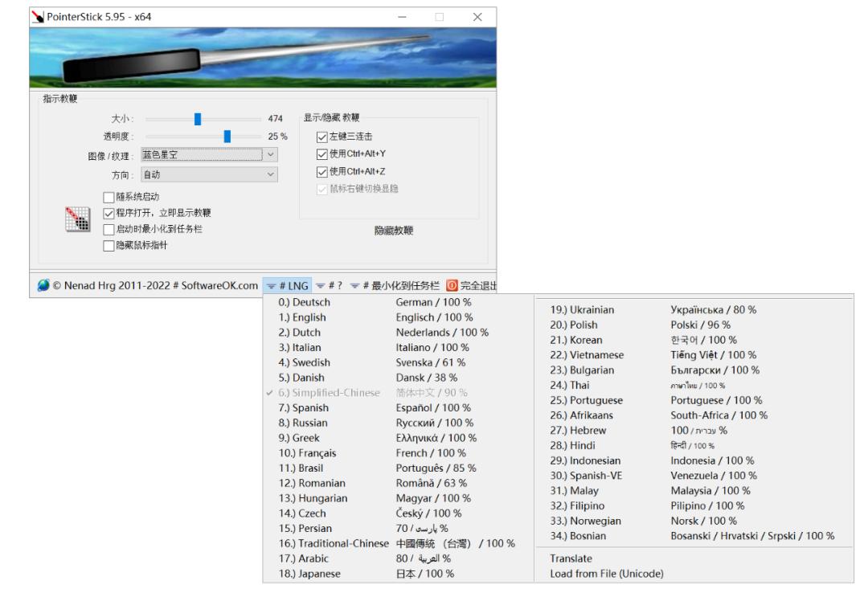Viewport: 868px width, 597px height.
Task: Open the 图像/纹理 dropdown showing 蓝色星空
Action: [x=209, y=155]
